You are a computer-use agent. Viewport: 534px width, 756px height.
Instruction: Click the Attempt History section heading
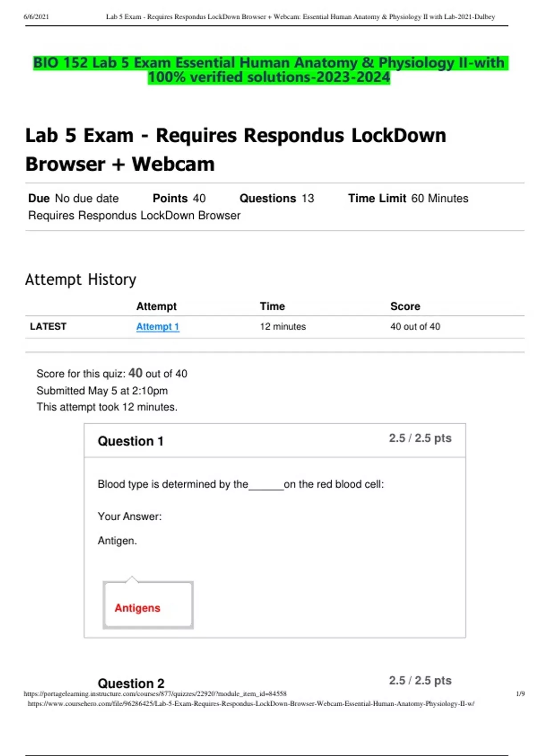81,280
